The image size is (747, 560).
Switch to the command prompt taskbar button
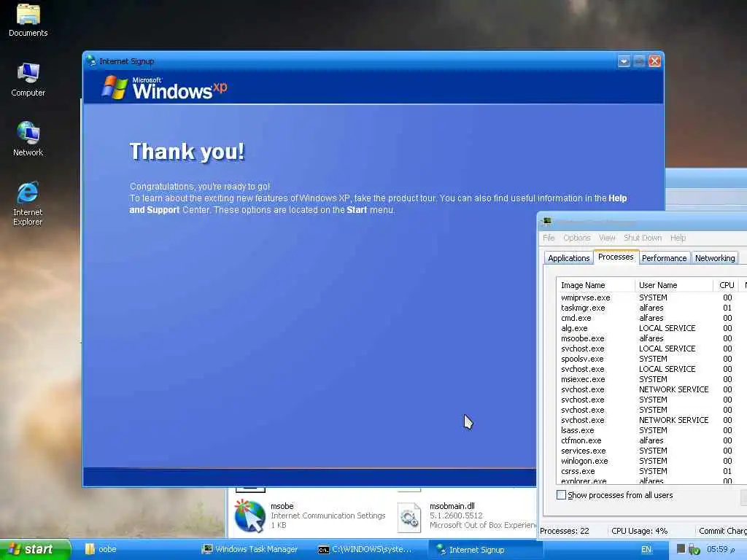tap(367, 550)
